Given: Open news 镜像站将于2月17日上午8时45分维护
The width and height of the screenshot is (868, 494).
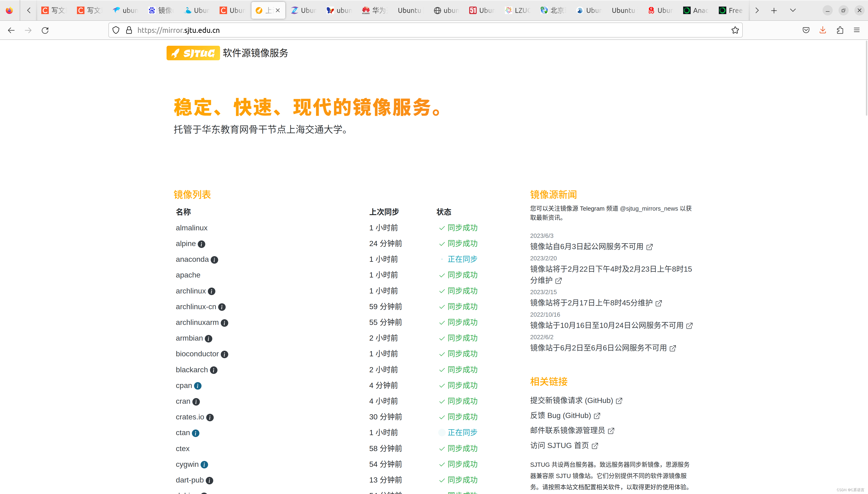Looking at the screenshot, I should tap(596, 303).
